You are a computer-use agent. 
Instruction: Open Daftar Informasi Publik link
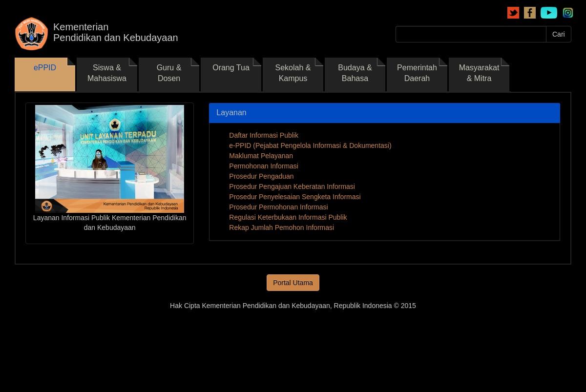(264, 135)
